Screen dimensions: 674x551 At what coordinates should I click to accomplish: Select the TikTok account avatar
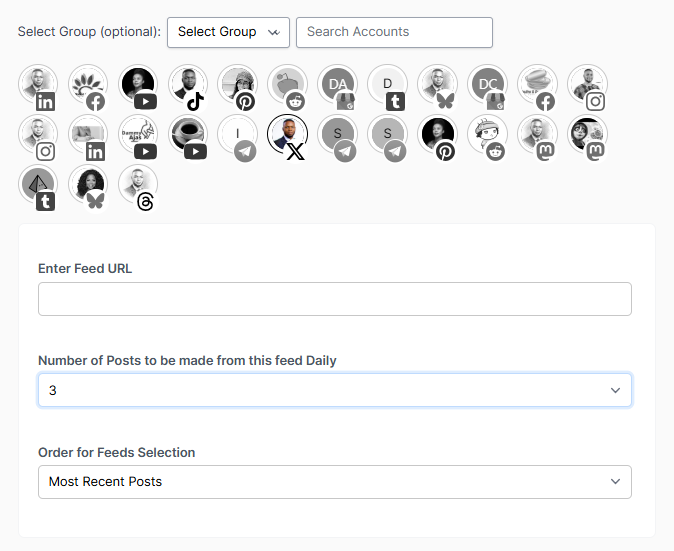tap(188, 84)
